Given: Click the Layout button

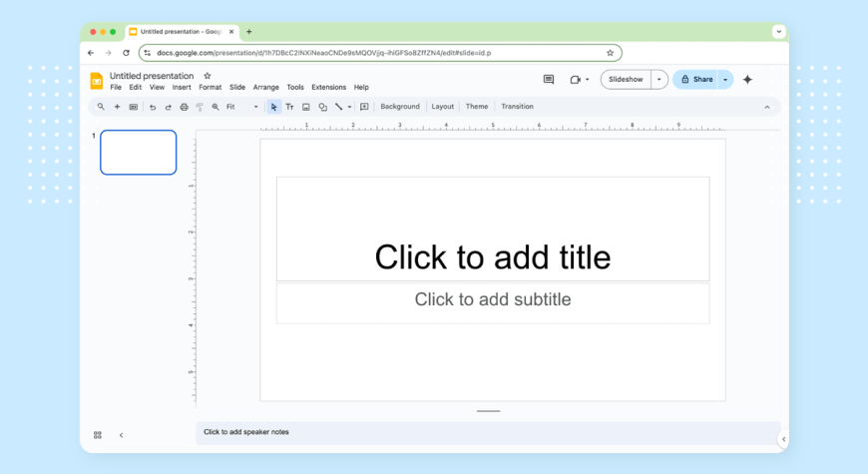Looking at the screenshot, I should click(442, 107).
